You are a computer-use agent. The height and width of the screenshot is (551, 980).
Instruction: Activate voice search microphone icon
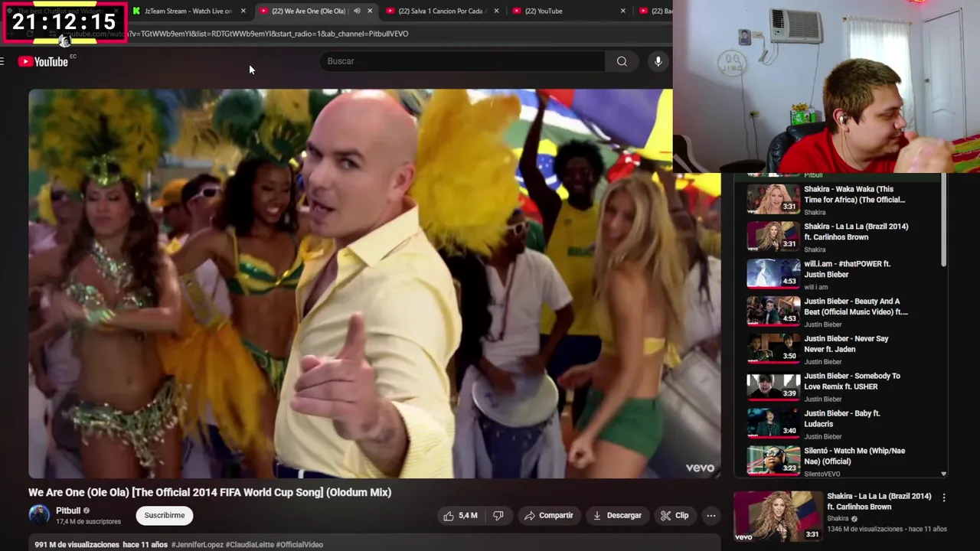click(x=658, y=61)
